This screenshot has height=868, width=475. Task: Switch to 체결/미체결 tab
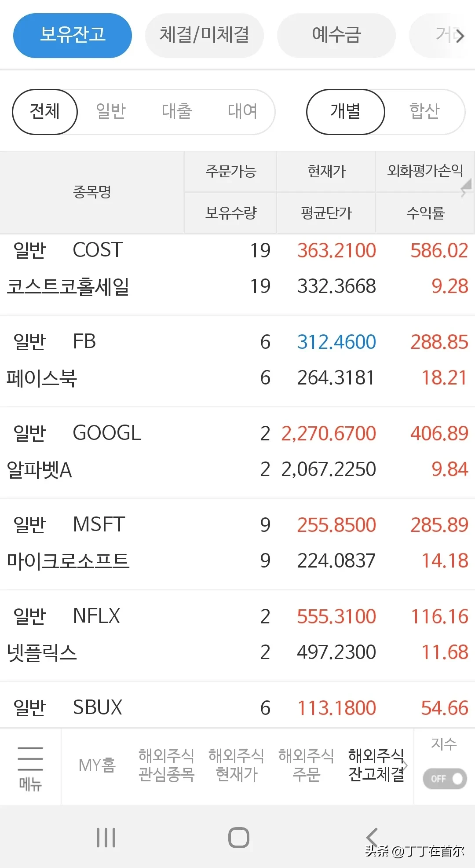pyautogui.click(x=205, y=35)
